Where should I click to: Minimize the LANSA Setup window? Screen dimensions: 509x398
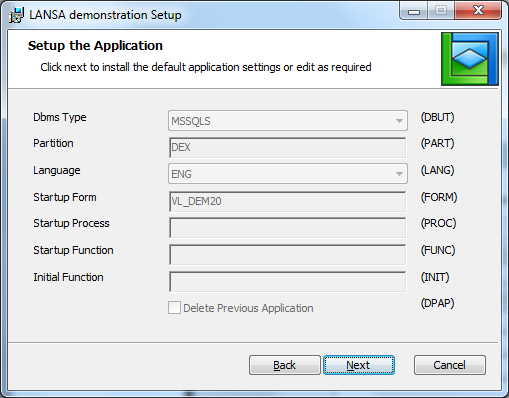click(x=414, y=11)
